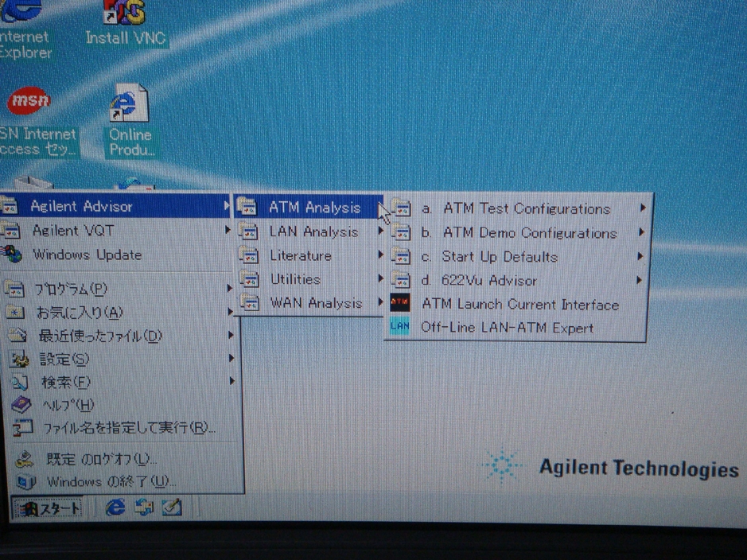Click the quick launch icon with the pencil

pyautogui.click(x=172, y=507)
